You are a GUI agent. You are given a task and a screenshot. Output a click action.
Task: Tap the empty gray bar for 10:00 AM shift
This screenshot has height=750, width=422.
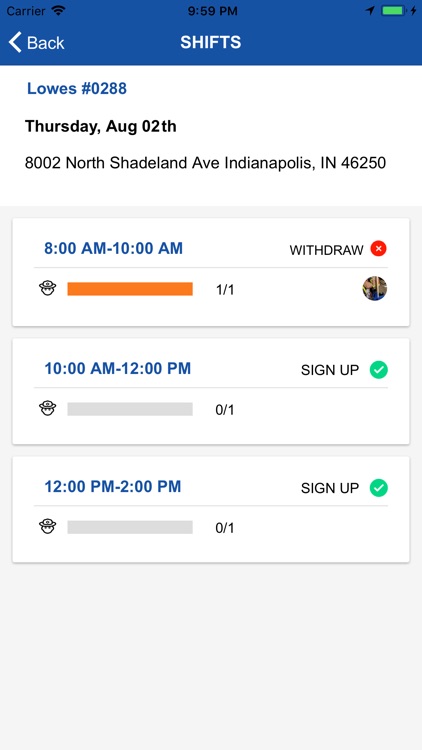point(130,409)
